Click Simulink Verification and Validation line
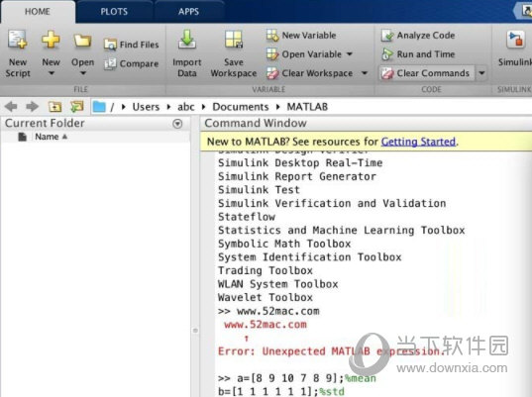 coord(332,203)
